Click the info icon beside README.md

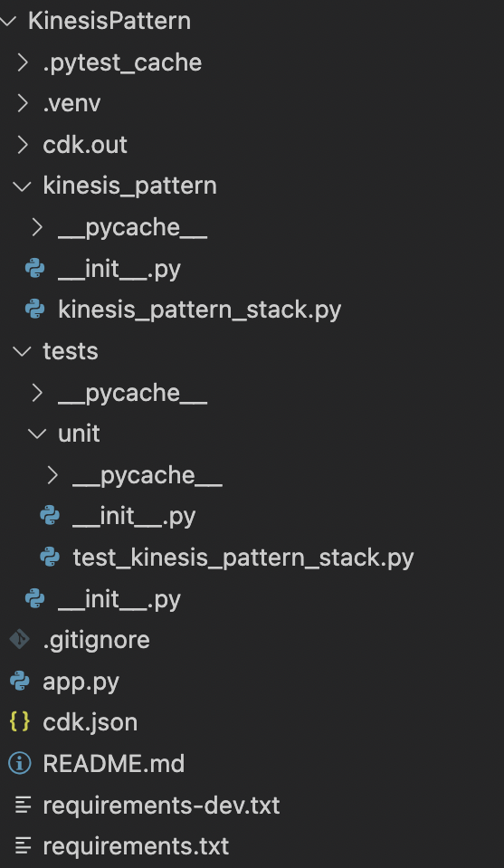click(20, 763)
